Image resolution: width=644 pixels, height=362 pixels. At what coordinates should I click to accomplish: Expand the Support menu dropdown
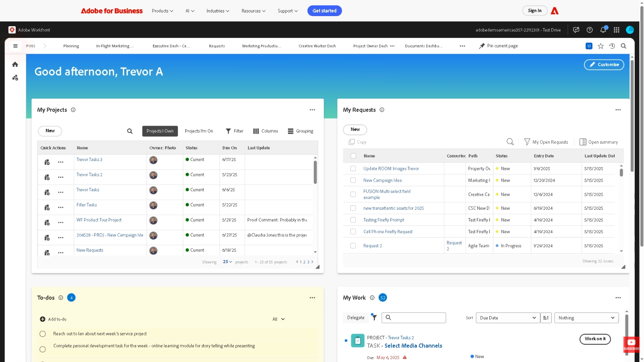pos(288,11)
